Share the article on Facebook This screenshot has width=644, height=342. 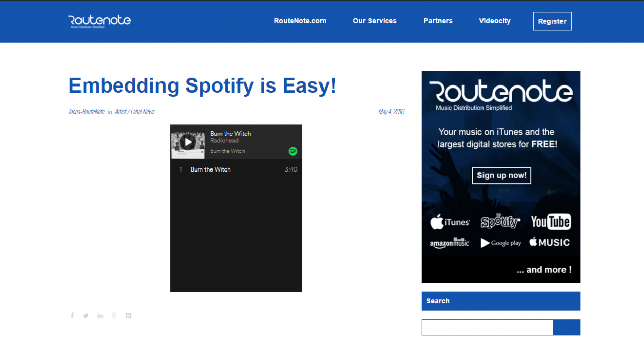pos(72,315)
